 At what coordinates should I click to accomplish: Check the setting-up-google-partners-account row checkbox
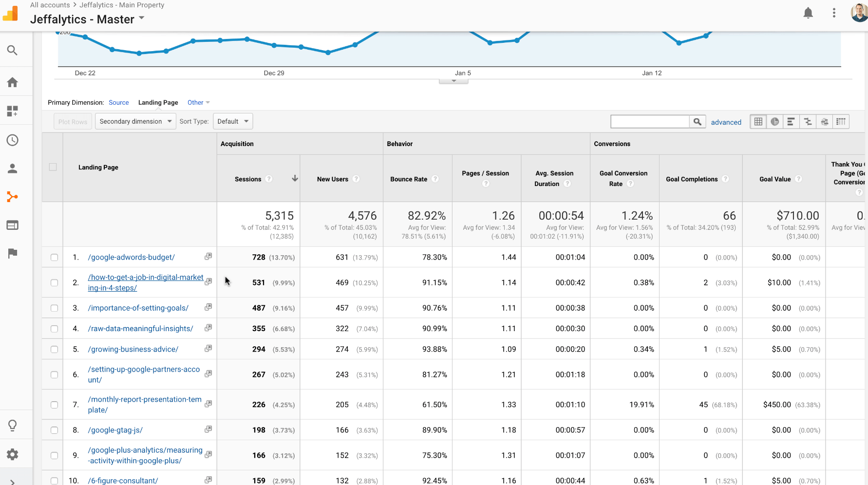(x=54, y=375)
